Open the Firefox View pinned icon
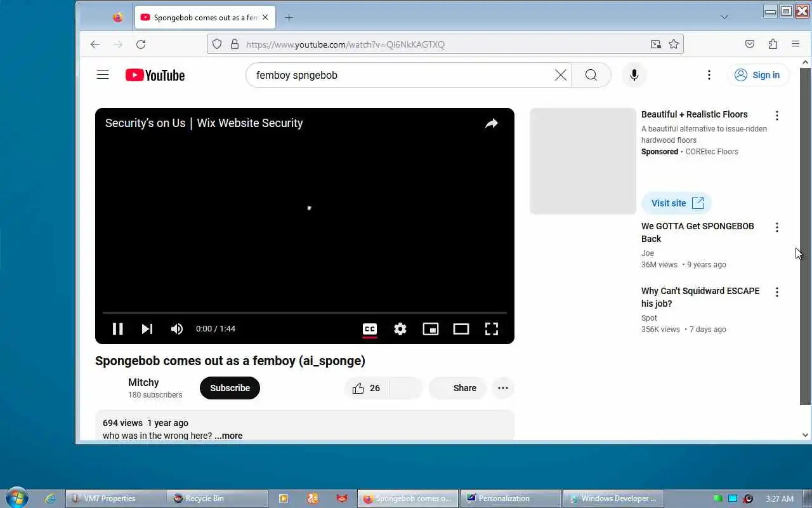This screenshot has width=812, height=508. pyautogui.click(x=117, y=18)
